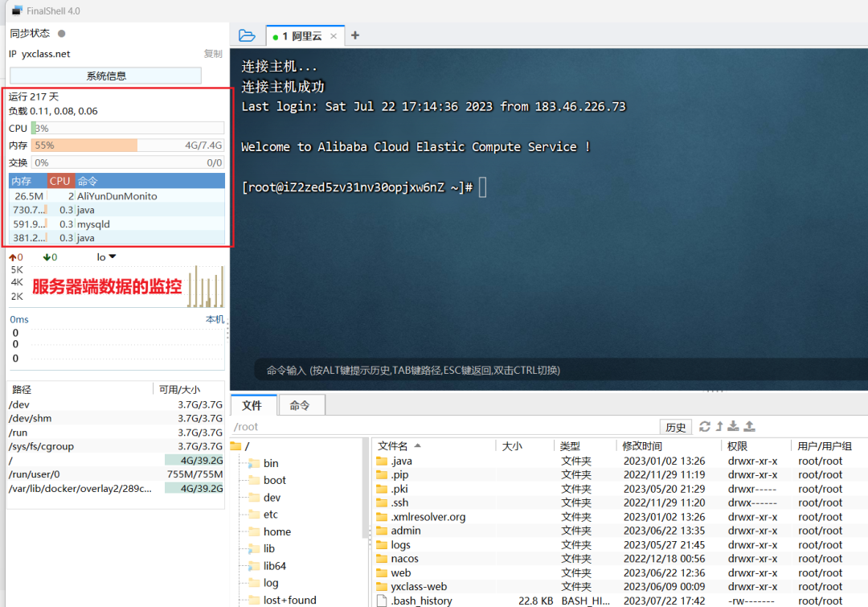Select the 阿里云 terminal tab
868x607 pixels.
click(x=304, y=35)
